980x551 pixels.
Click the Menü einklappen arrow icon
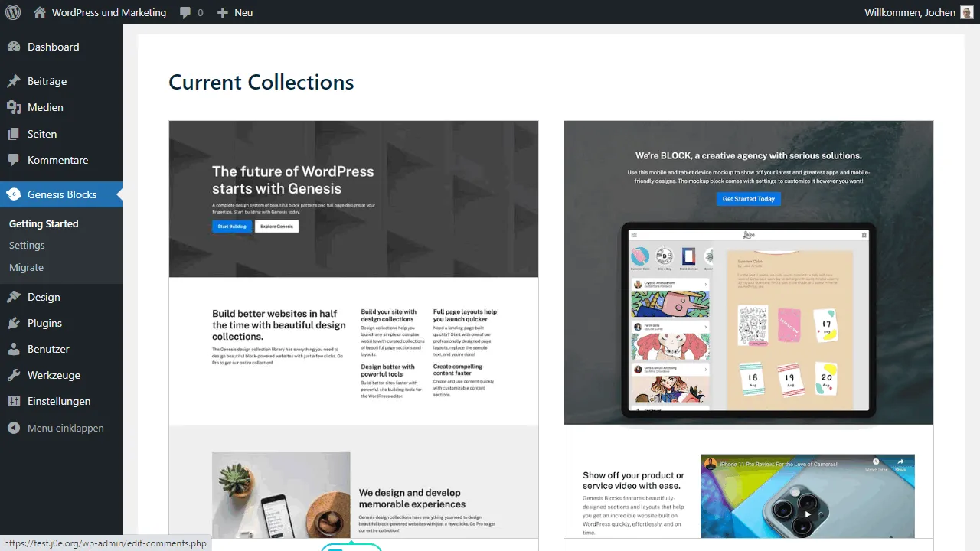14,428
